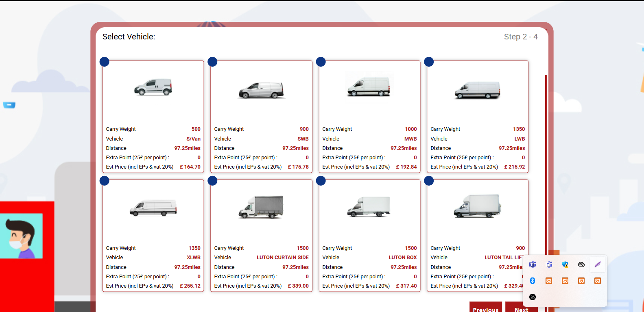The height and width of the screenshot is (312, 644).
Task: Click the rightmost XAMPP tray icon
Action: point(598,281)
